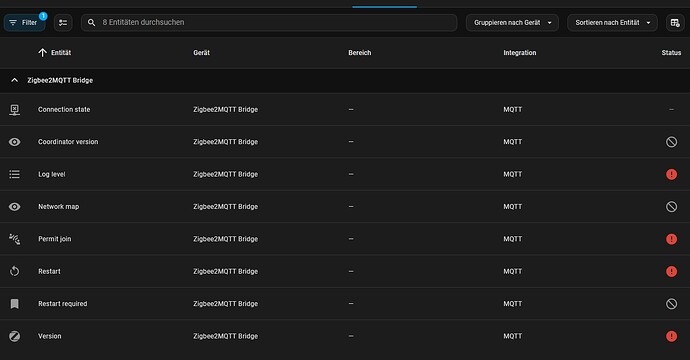
Task: Sort by Bereich column header
Action: point(360,53)
